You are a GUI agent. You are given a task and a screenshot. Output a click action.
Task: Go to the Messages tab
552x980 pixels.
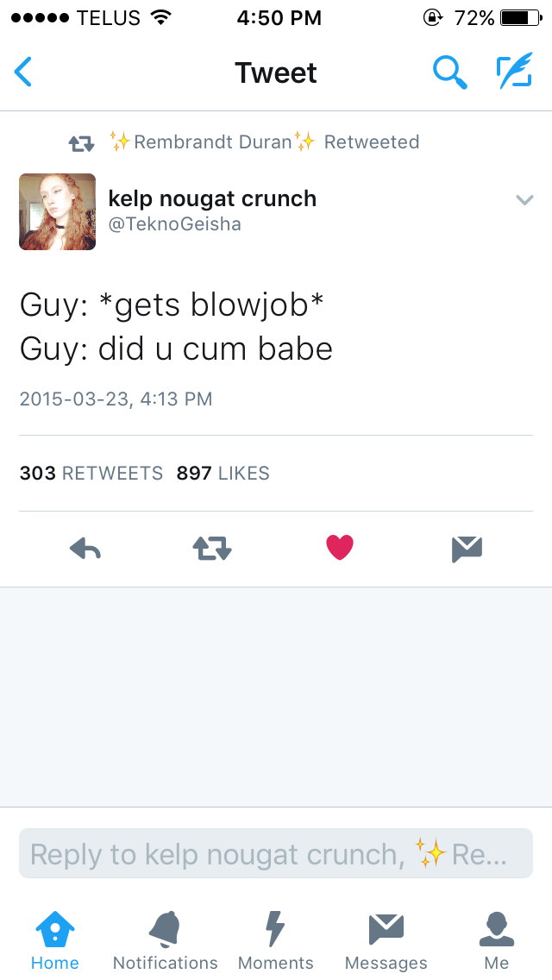tap(386, 940)
